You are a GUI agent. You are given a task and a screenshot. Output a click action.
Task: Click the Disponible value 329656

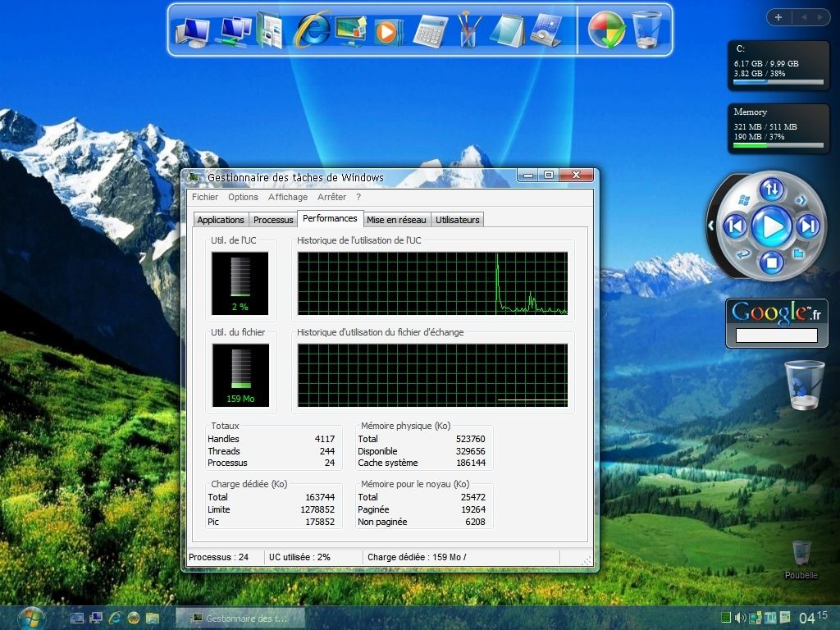[470, 451]
